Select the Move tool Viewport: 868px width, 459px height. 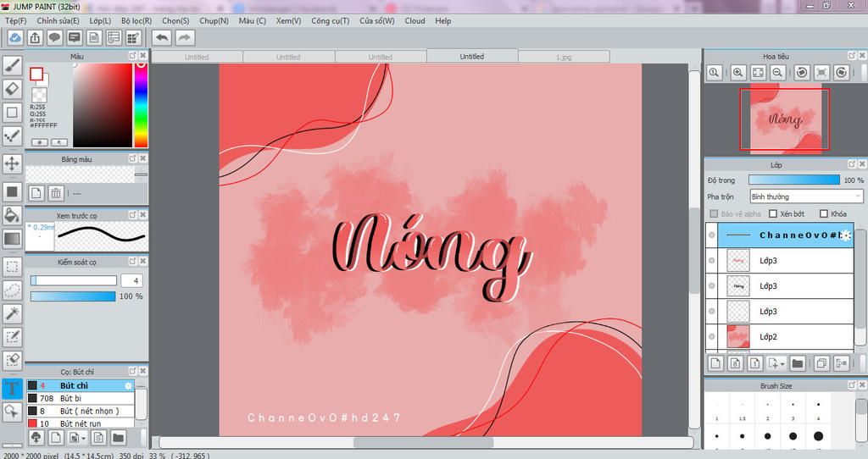pyautogui.click(x=12, y=163)
